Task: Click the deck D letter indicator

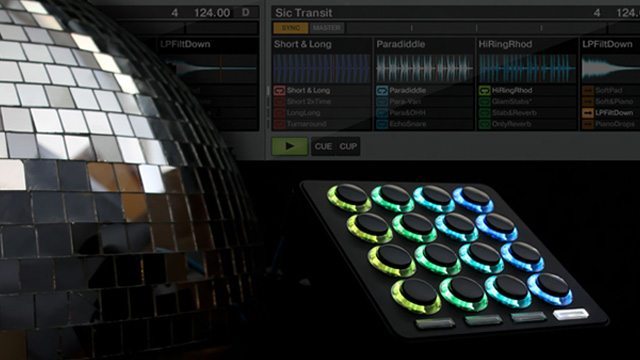Action: (x=246, y=12)
